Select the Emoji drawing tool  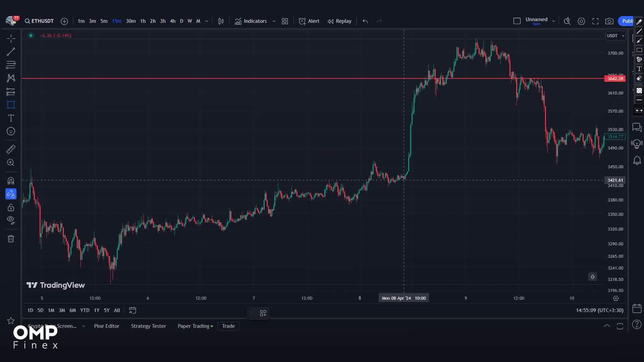[x=11, y=131]
